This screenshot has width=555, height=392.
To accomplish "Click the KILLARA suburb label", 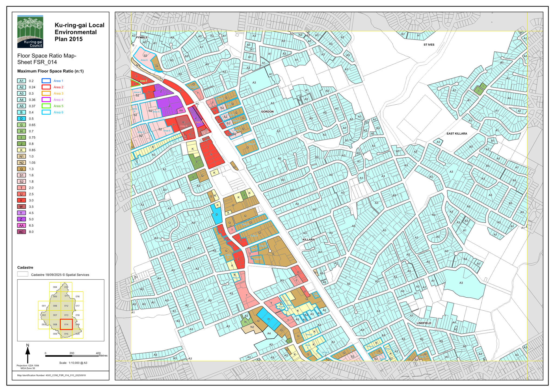I will [x=308, y=240].
